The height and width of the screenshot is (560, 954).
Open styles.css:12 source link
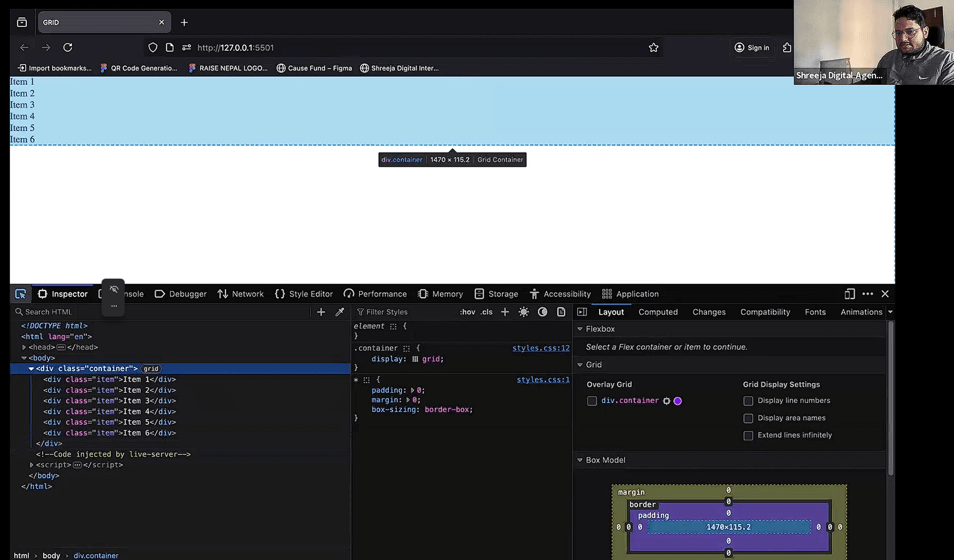click(541, 348)
